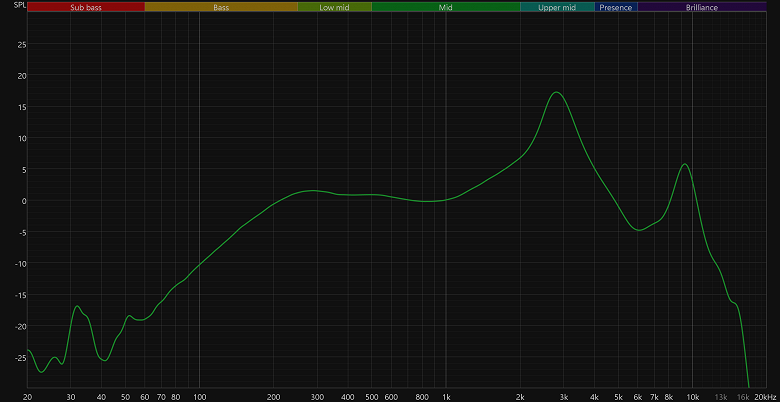Click the -5 dB level label

click(x=22, y=232)
